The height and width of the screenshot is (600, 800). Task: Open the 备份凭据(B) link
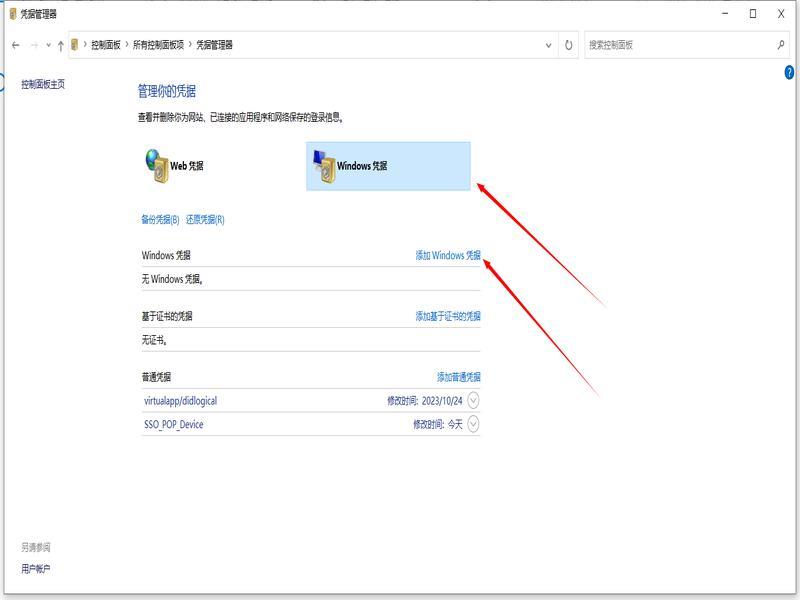[160, 220]
